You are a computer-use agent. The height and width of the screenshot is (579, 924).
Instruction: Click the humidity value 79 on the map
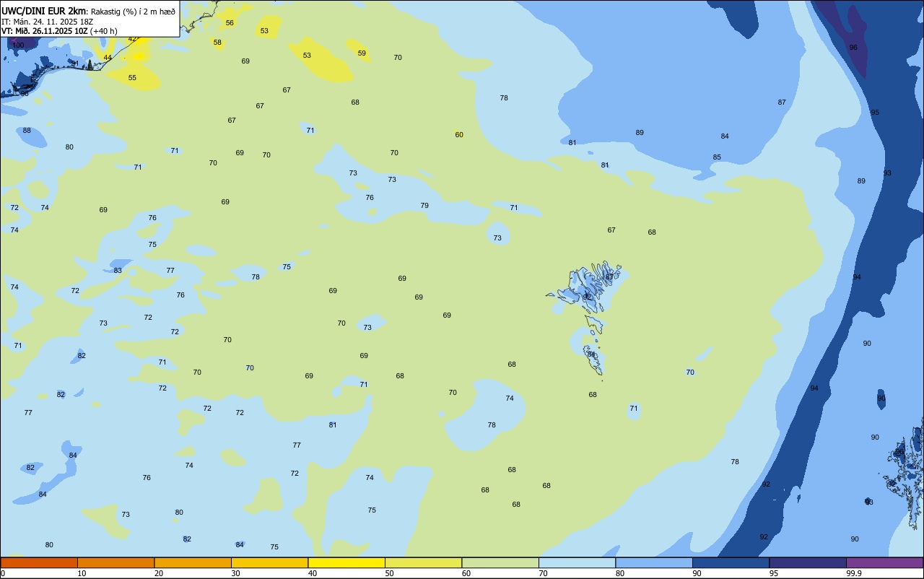pyautogui.click(x=424, y=206)
